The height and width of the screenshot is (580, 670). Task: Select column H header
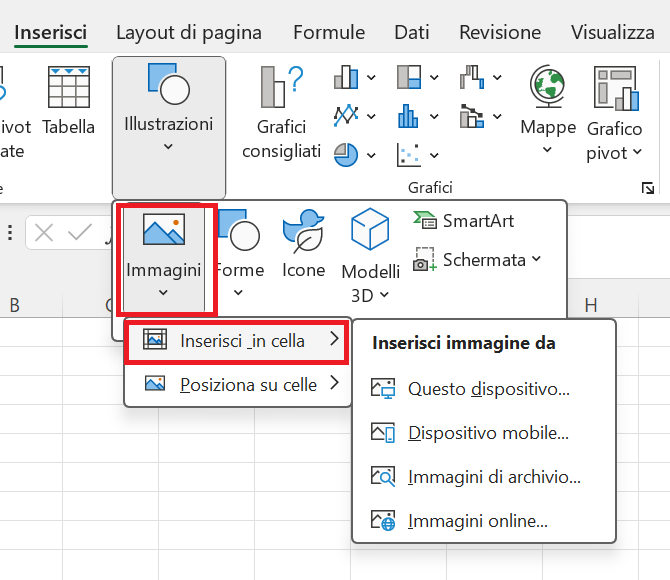pos(591,306)
